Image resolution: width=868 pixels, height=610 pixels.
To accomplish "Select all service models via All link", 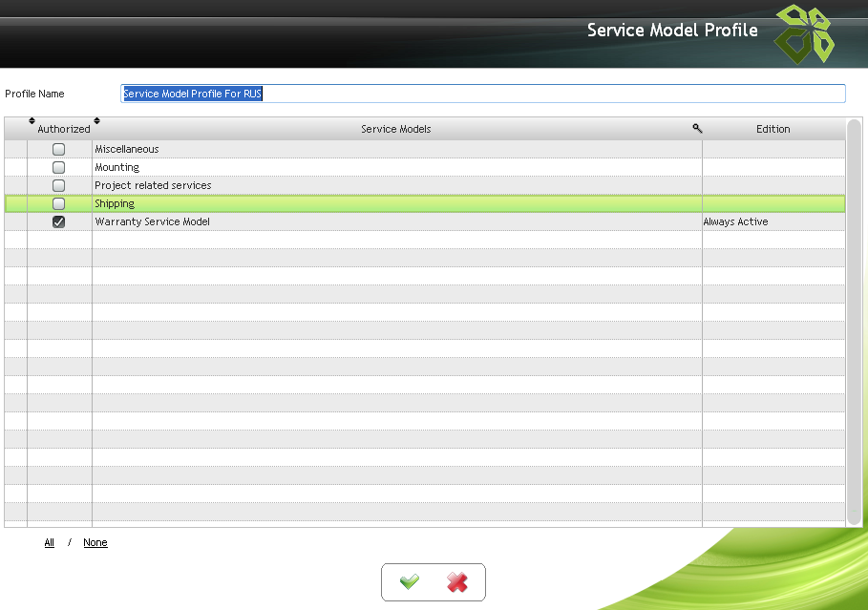I will pyautogui.click(x=50, y=543).
